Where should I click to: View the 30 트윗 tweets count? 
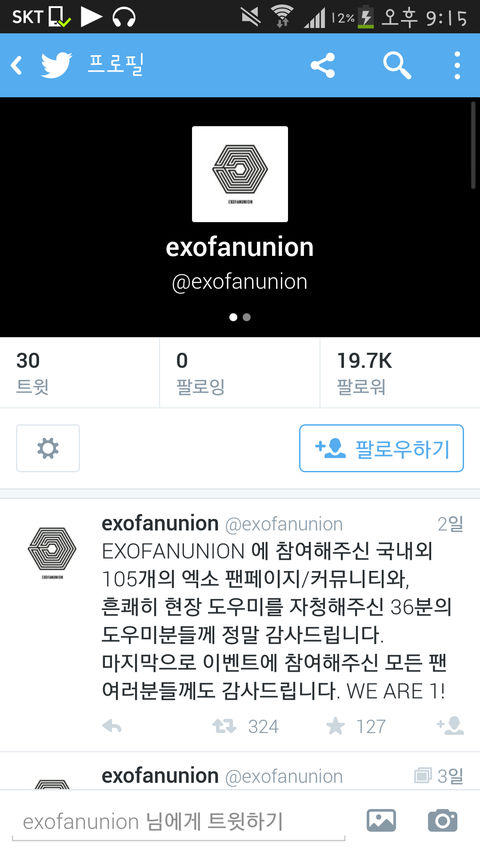[79, 373]
